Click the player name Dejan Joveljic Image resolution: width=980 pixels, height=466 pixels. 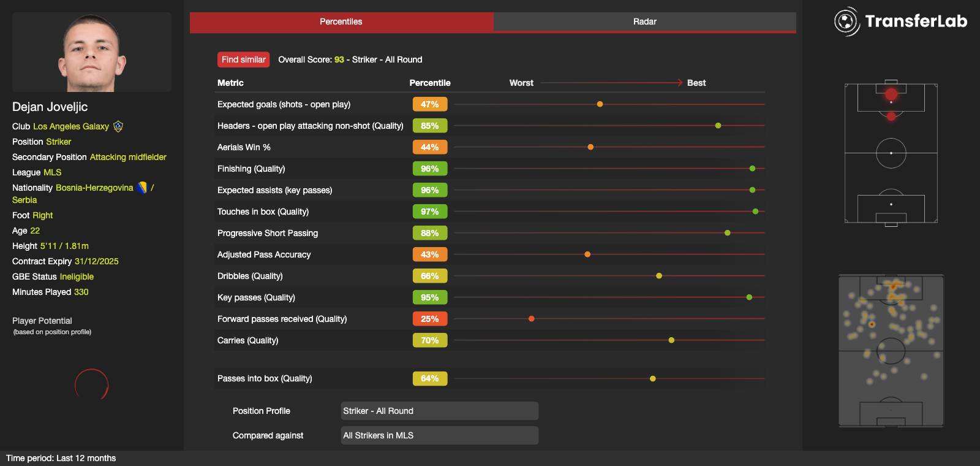tap(50, 107)
